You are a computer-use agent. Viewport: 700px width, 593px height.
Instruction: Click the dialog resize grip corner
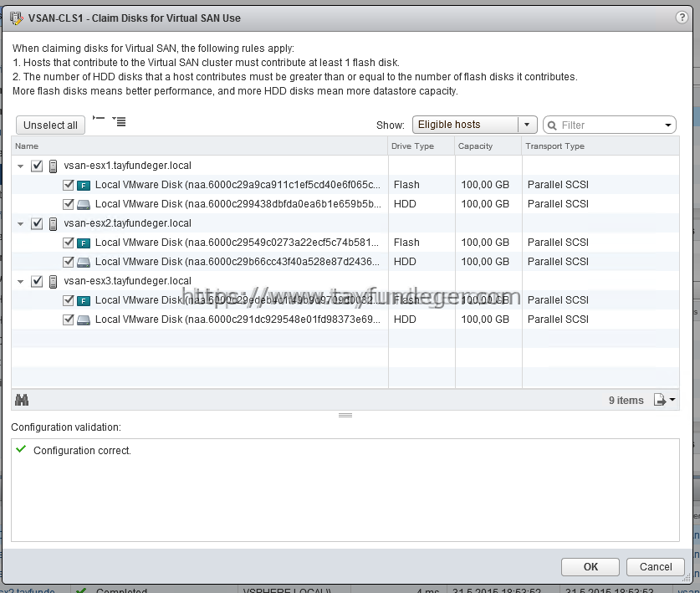point(686,579)
